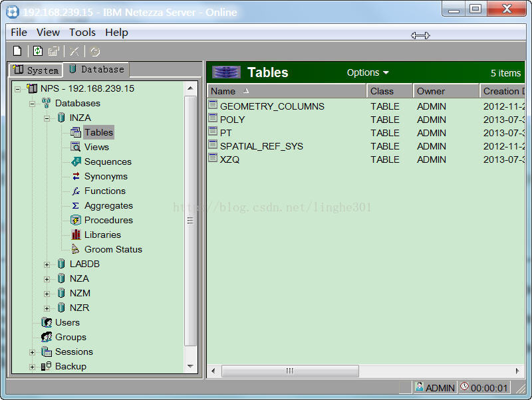Click the Views magnifier icon
The image size is (532, 400).
tap(76, 147)
